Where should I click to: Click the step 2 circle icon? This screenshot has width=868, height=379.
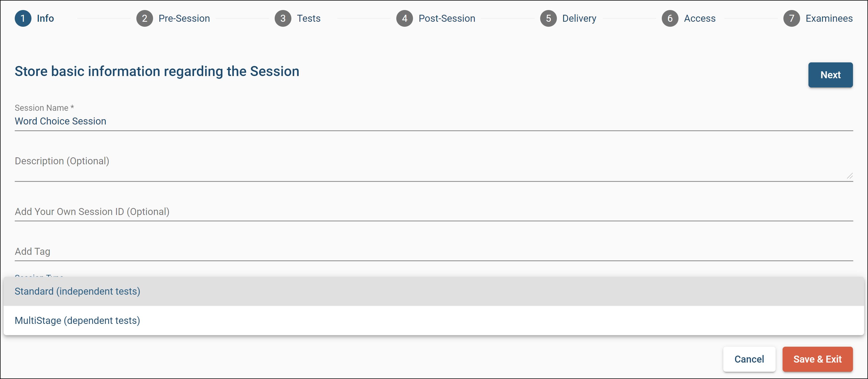(x=144, y=18)
